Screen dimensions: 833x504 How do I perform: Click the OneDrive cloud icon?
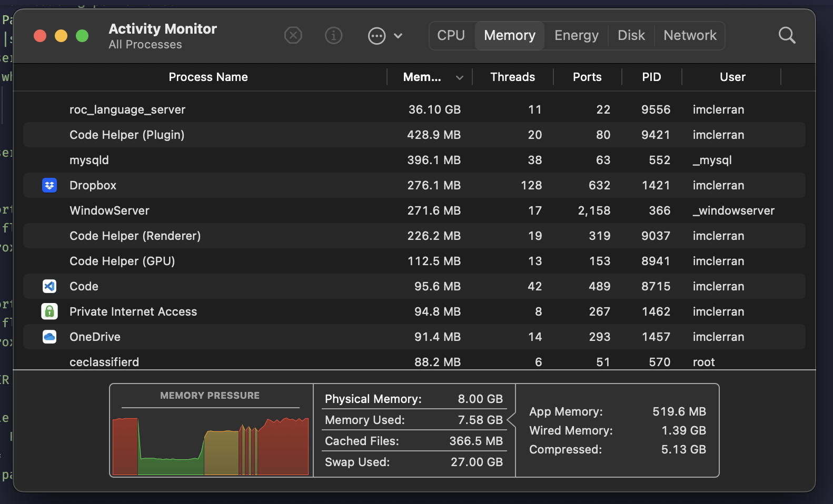click(49, 337)
